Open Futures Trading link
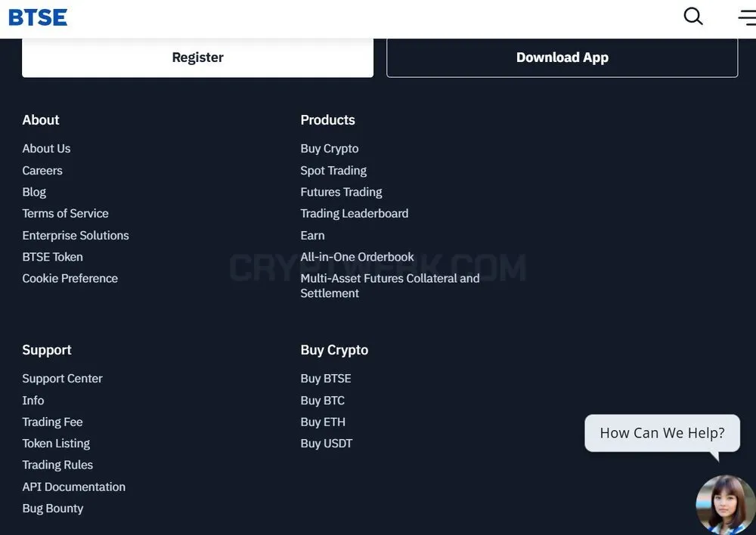This screenshot has height=535, width=756. click(342, 192)
